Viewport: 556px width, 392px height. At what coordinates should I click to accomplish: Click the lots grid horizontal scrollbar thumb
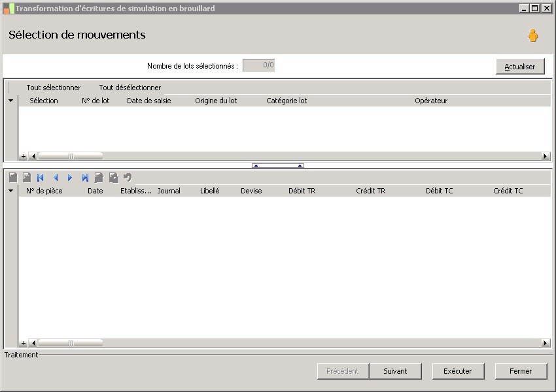[70, 156]
